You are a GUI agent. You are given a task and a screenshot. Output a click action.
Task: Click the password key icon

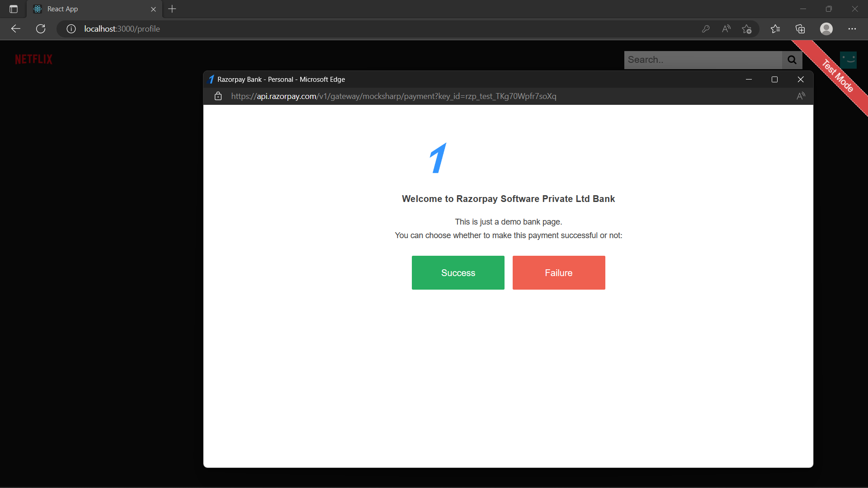point(706,28)
